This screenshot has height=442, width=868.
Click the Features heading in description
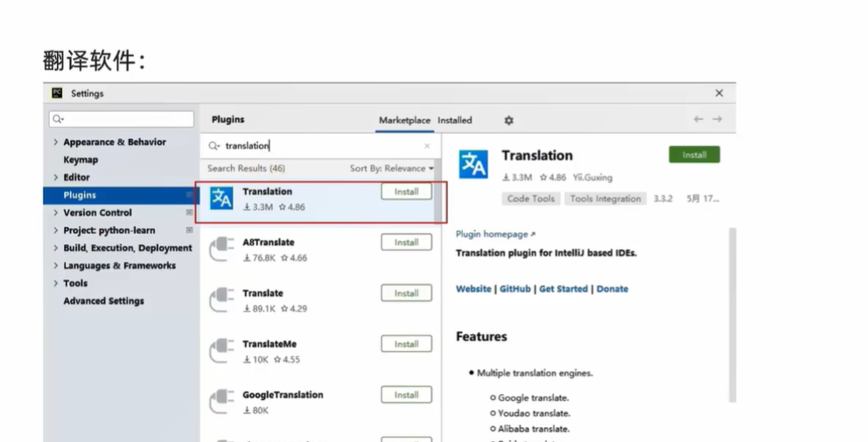click(x=481, y=337)
